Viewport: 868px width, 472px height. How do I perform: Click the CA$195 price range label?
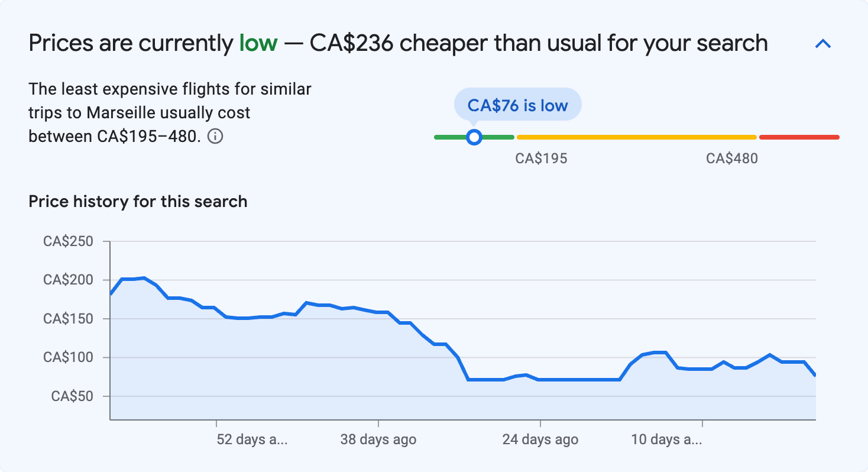coord(542,158)
